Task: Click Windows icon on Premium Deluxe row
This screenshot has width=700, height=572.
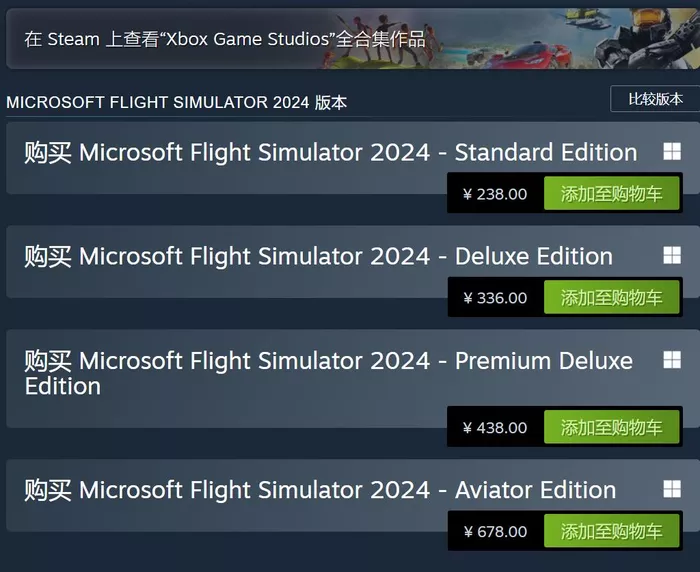Action: pos(672,360)
